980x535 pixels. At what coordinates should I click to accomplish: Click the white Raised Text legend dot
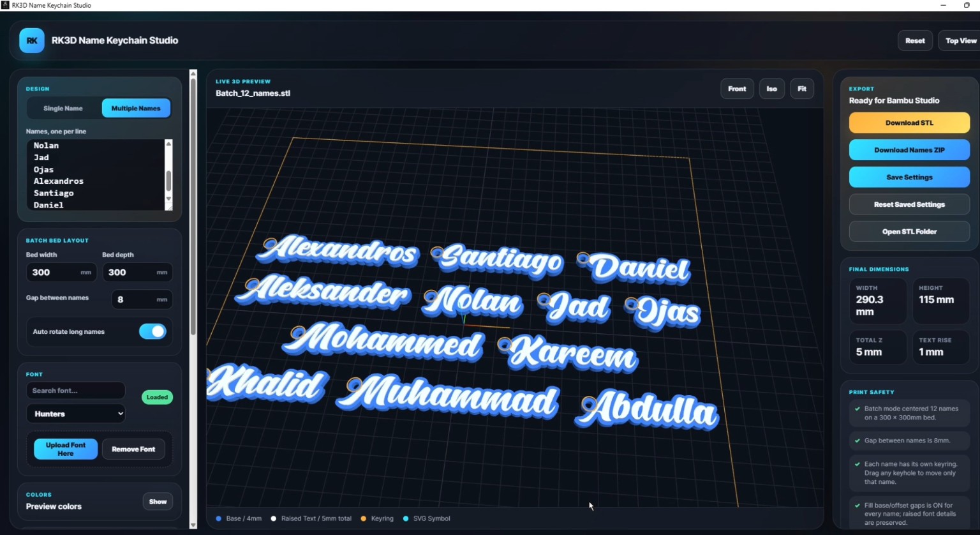tap(274, 518)
